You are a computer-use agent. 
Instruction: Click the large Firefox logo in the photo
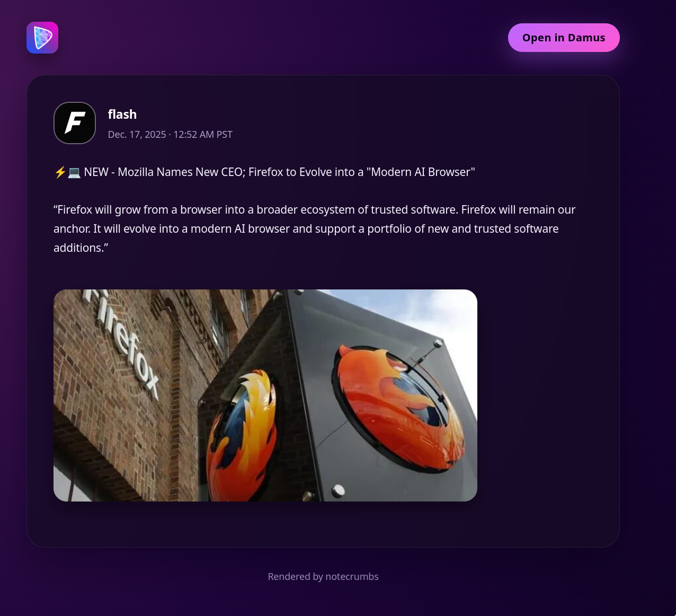pos(399,408)
